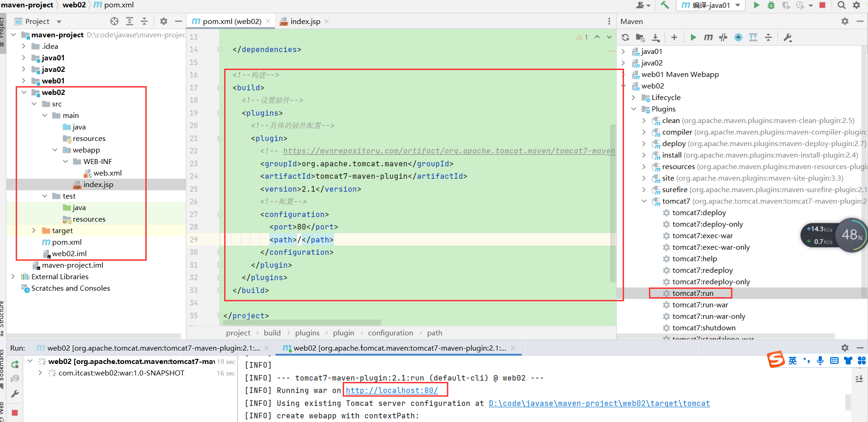Close the index.jsp tab

click(327, 21)
